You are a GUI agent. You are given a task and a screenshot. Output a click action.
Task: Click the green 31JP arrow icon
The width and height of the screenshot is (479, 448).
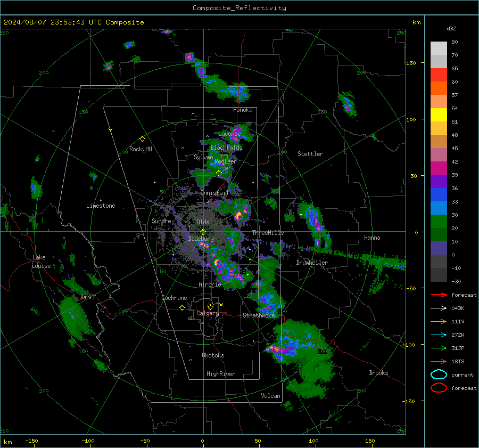click(439, 348)
